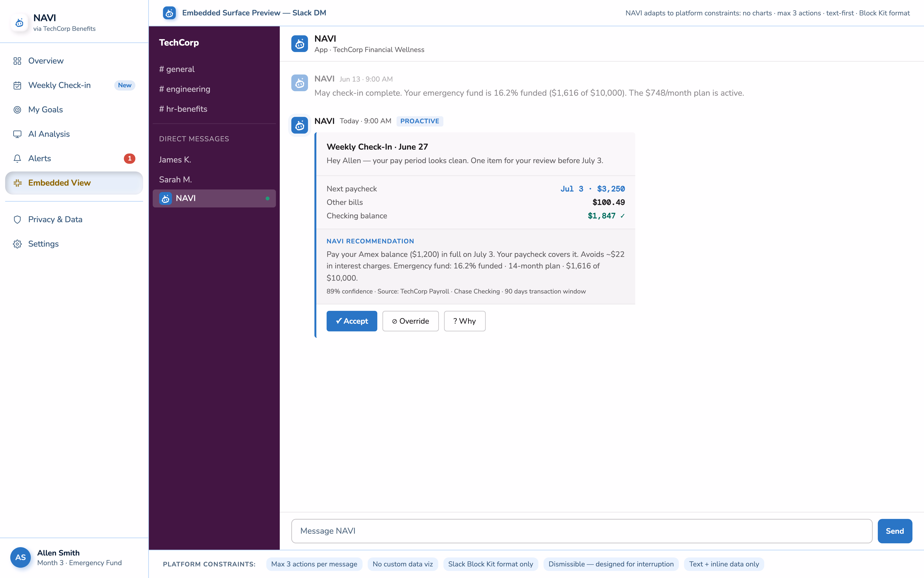Click the Overview grid icon
The image size is (924, 578).
pyautogui.click(x=17, y=61)
